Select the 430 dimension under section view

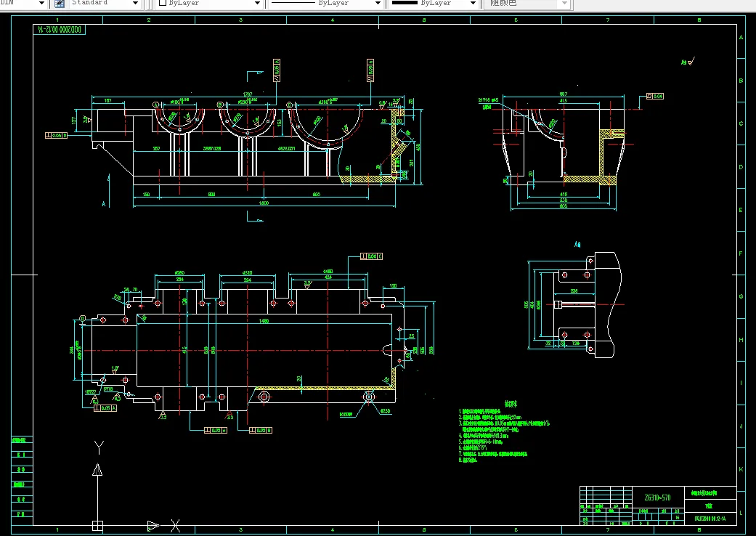563,200
